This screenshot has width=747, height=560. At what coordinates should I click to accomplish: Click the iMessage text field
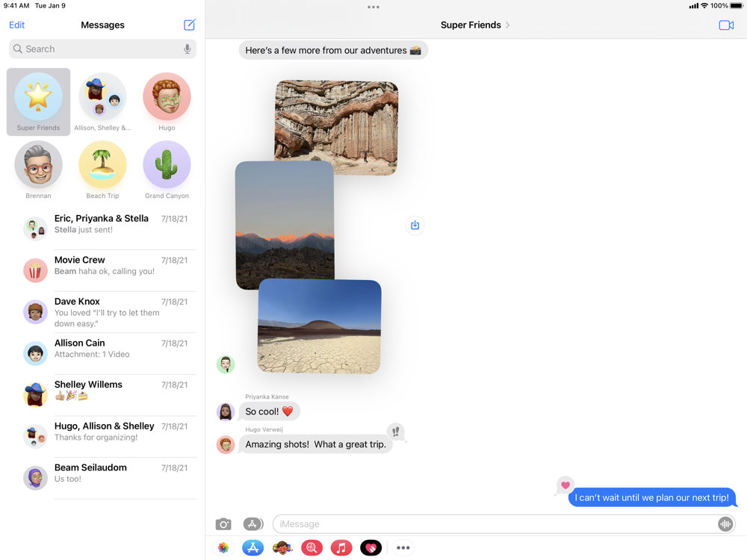(493, 524)
